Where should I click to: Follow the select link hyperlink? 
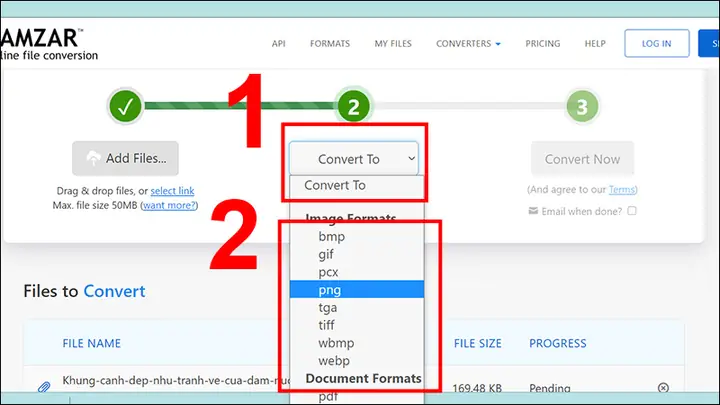pyautogui.click(x=172, y=191)
